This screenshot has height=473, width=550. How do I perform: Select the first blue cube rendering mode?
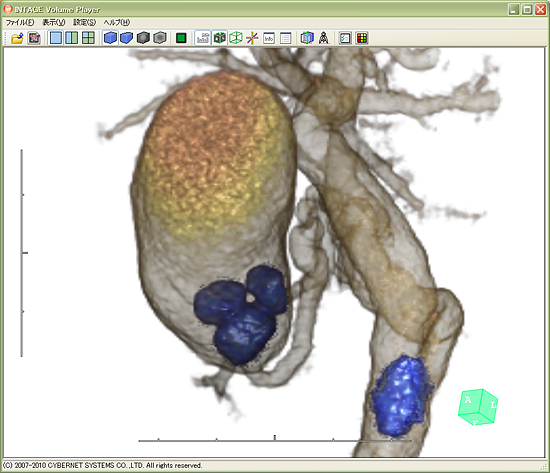(x=110, y=38)
